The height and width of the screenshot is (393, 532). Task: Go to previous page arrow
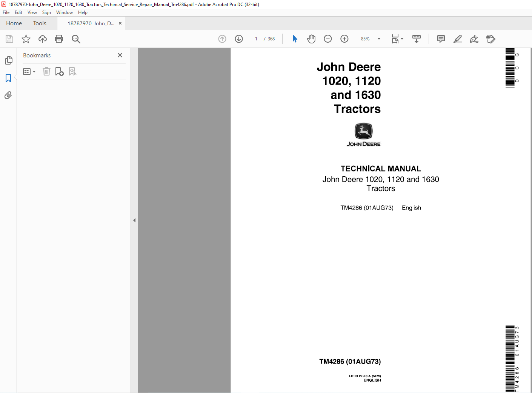pos(222,39)
